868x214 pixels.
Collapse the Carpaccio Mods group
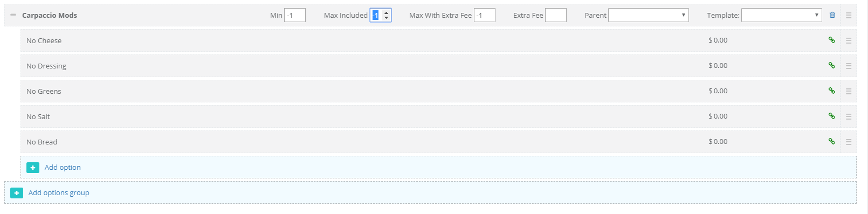click(13, 15)
